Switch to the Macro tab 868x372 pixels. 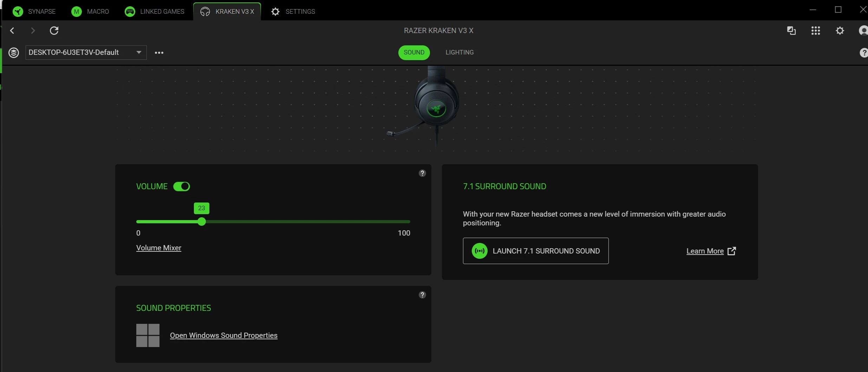click(90, 11)
